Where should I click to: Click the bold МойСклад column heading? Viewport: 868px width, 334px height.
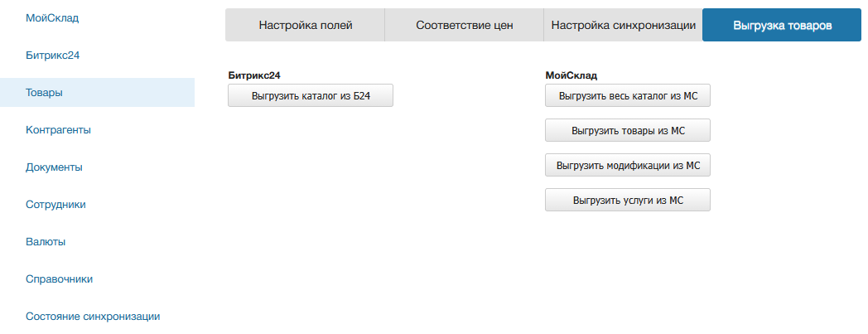(x=571, y=75)
